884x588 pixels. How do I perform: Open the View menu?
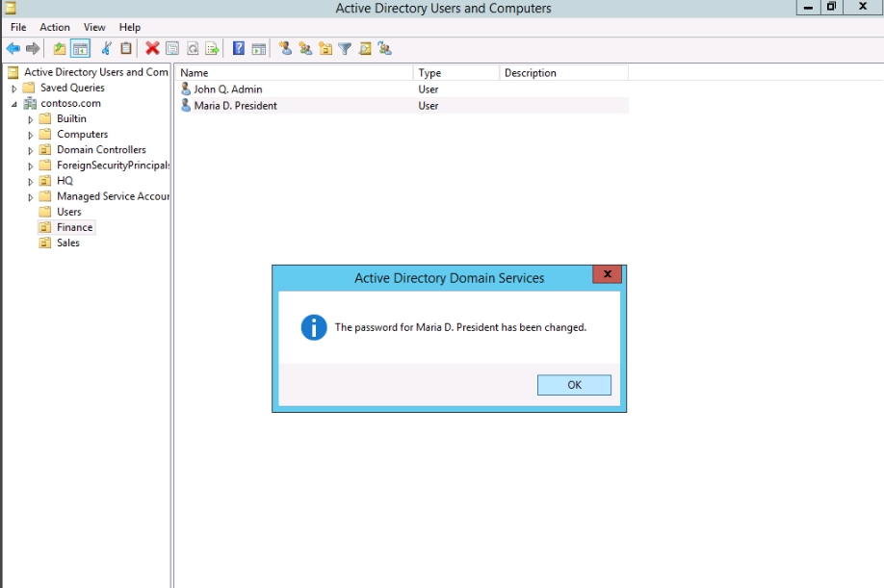[94, 27]
